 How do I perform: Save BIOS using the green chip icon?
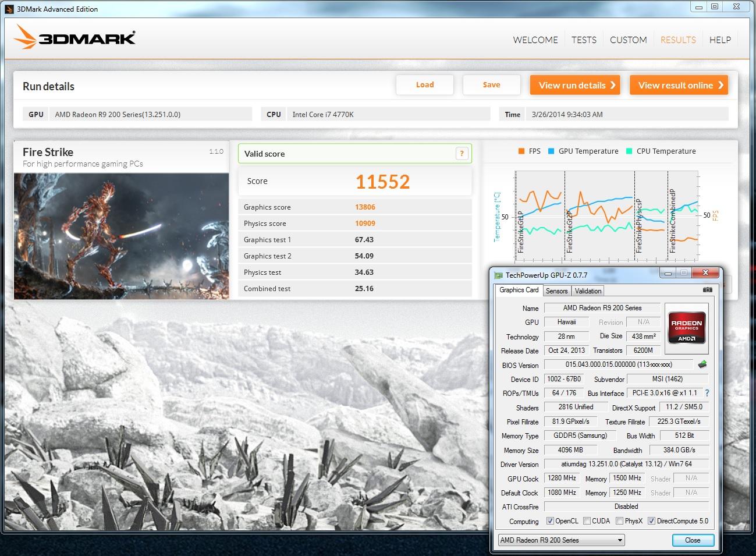tap(702, 364)
